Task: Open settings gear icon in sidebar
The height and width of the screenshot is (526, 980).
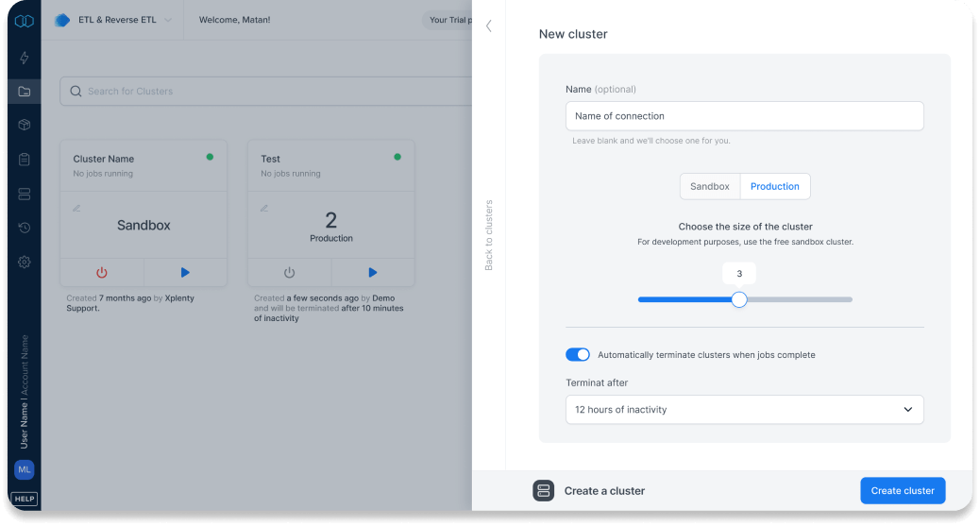Action: [25, 262]
